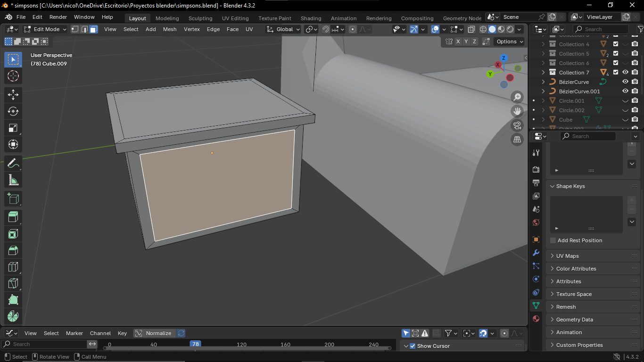
Task: Open the Object properties tab (orange square)
Action: pos(536,239)
